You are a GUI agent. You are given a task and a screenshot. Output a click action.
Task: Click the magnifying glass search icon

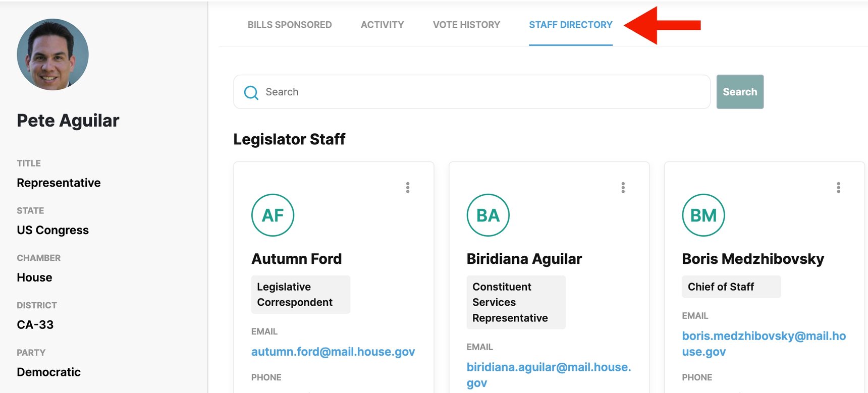[x=251, y=92]
